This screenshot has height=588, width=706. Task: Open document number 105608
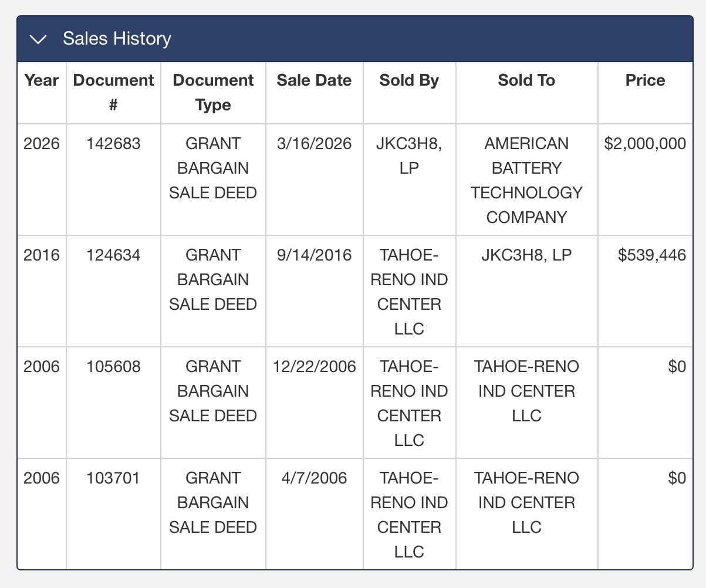pyautogui.click(x=113, y=367)
